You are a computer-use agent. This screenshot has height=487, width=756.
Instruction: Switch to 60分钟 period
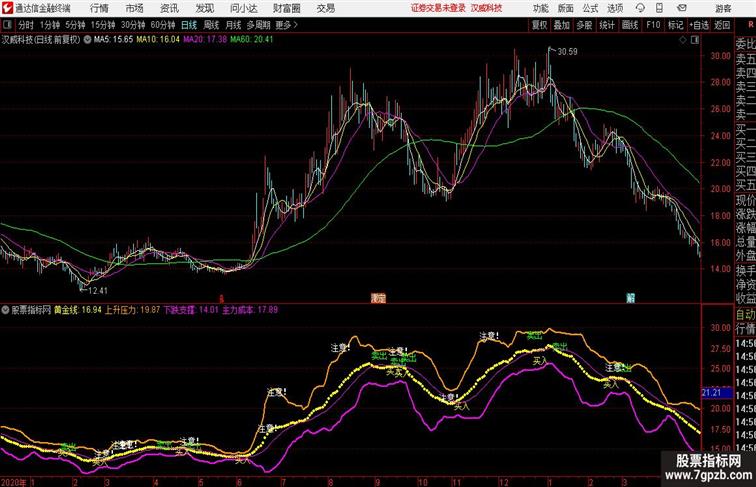[163, 25]
